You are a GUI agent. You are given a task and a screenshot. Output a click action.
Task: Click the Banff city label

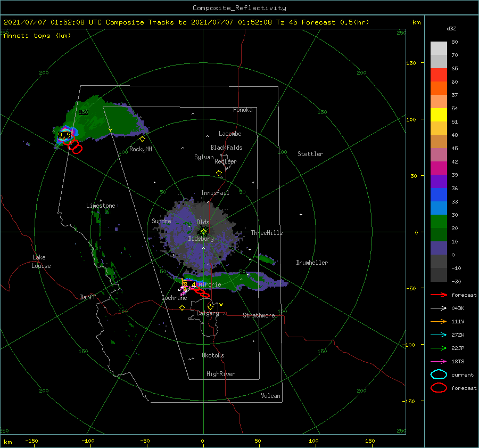tap(88, 297)
